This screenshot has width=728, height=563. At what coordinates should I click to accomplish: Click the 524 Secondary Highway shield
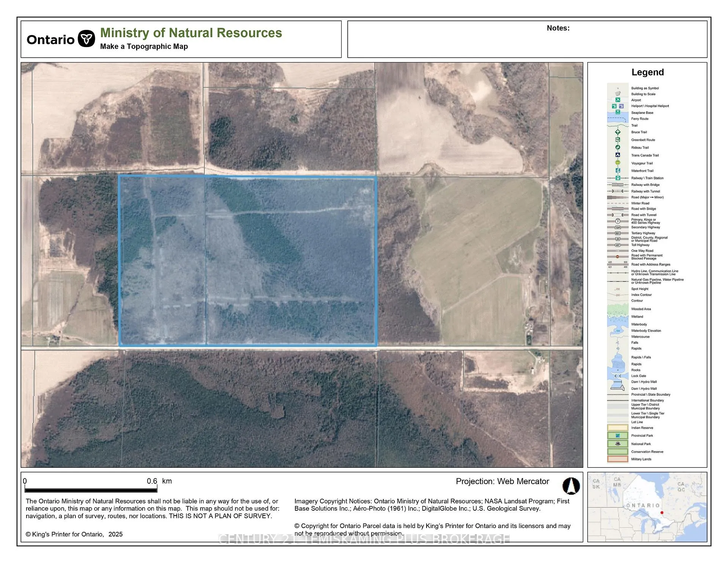(x=618, y=227)
